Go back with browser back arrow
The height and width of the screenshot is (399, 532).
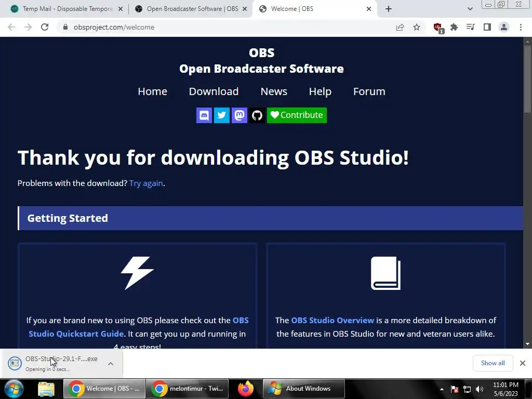point(11,27)
